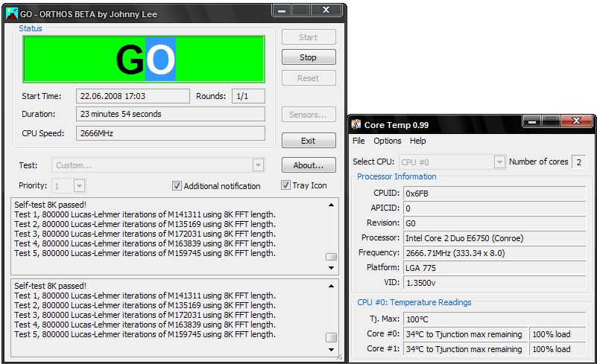Click the Start Time field
The width and height of the screenshot is (597, 364).
tap(133, 96)
